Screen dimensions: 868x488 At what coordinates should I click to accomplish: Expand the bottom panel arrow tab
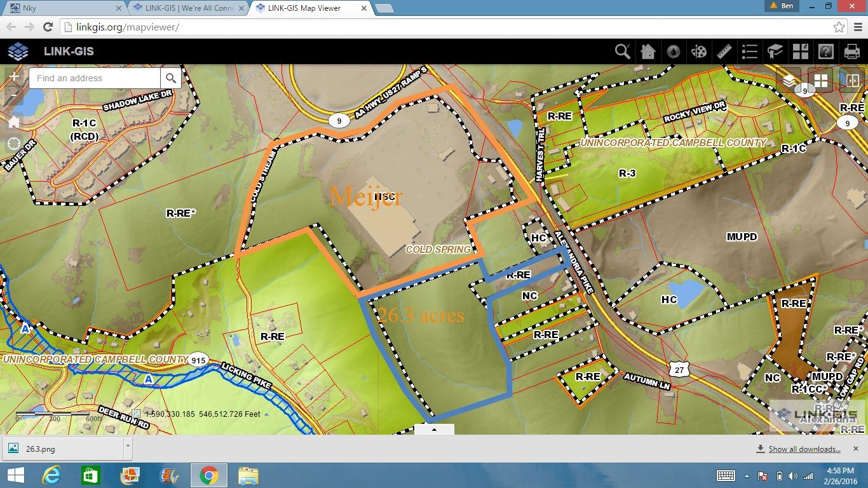(434, 430)
